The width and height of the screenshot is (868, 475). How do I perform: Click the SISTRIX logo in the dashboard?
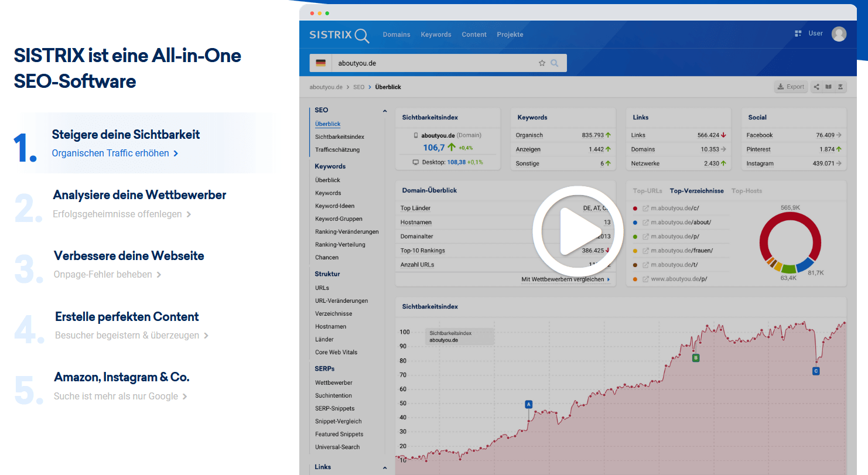point(339,35)
